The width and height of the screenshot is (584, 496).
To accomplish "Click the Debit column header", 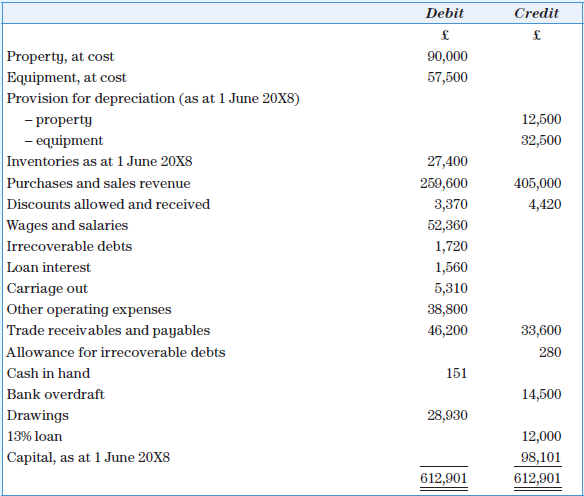I will click(445, 13).
